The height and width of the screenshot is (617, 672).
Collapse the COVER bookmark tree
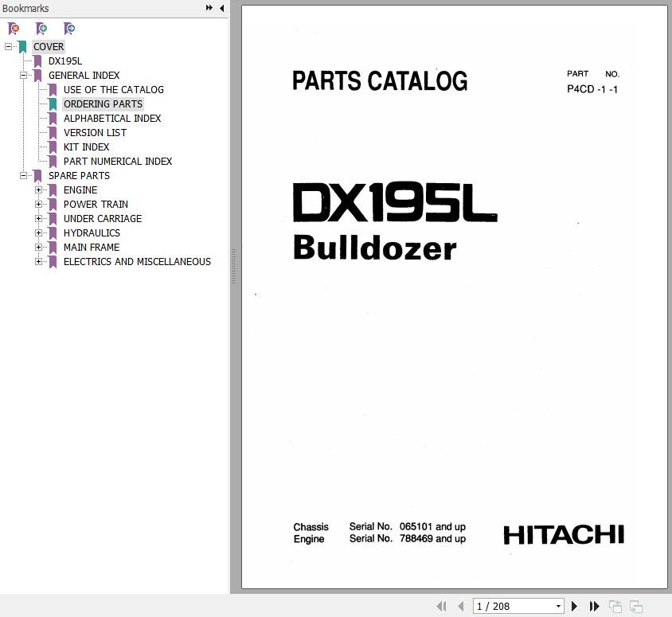click(8, 46)
